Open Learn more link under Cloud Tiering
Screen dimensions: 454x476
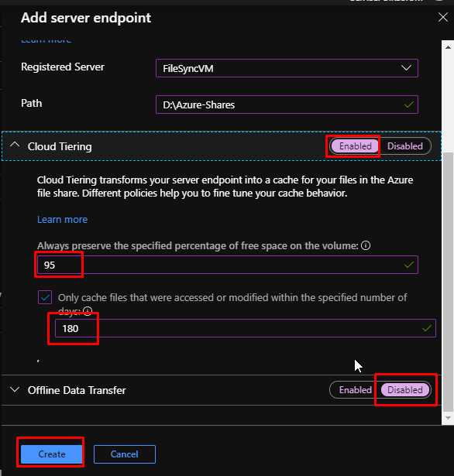62,219
